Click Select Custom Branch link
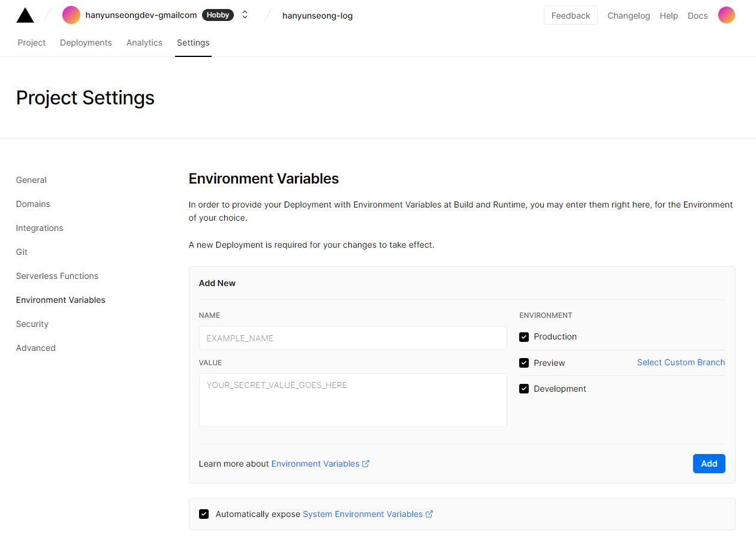 [x=681, y=362]
